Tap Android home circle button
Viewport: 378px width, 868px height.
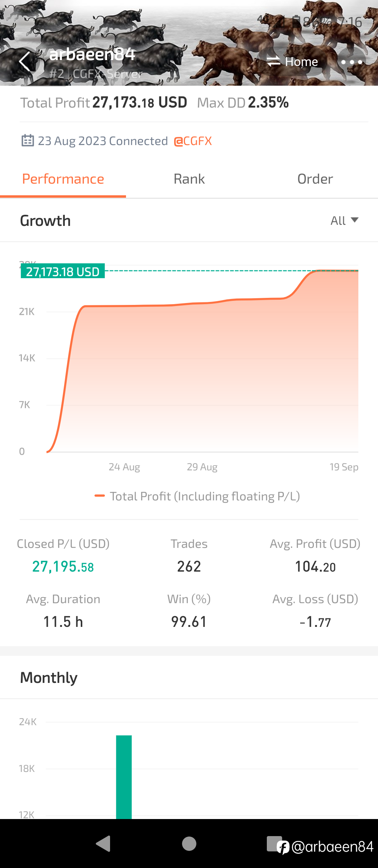click(x=189, y=844)
